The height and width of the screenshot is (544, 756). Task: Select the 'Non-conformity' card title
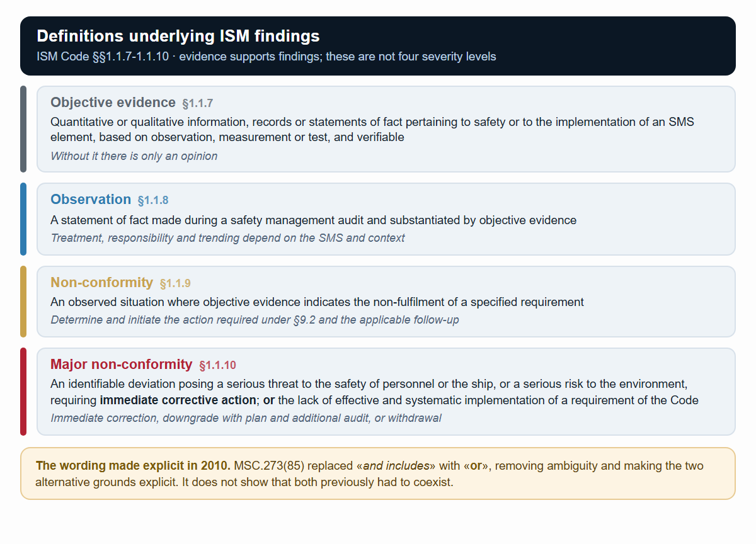102,283
